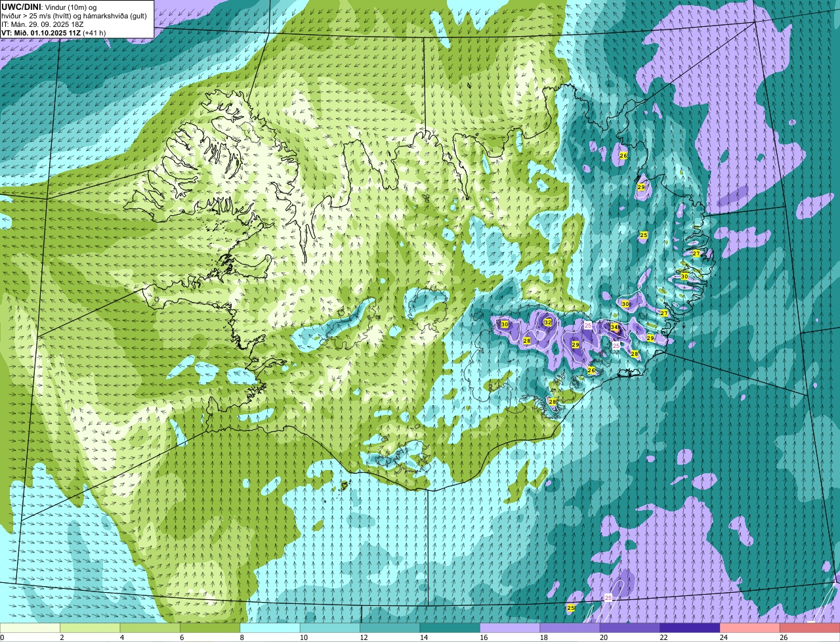Pick the 18–20 m/s light purple swatch
Screen dimensions: 840x642
pyautogui.click(x=570, y=628)
